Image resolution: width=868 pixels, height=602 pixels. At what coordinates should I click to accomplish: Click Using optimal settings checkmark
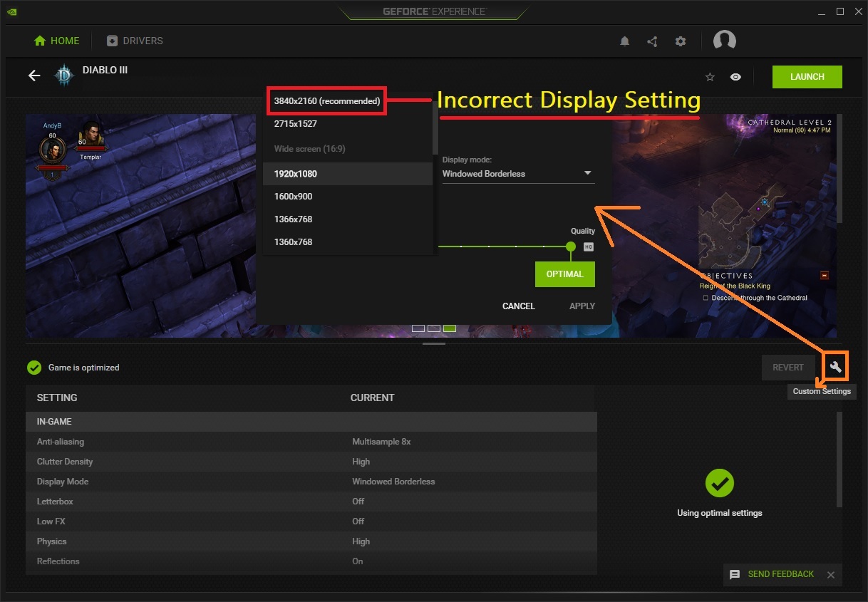point(720,484)
